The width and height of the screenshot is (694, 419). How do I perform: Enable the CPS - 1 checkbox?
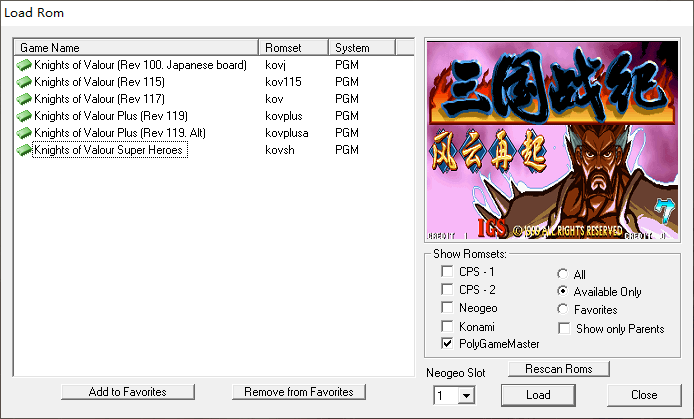[449, 272]
